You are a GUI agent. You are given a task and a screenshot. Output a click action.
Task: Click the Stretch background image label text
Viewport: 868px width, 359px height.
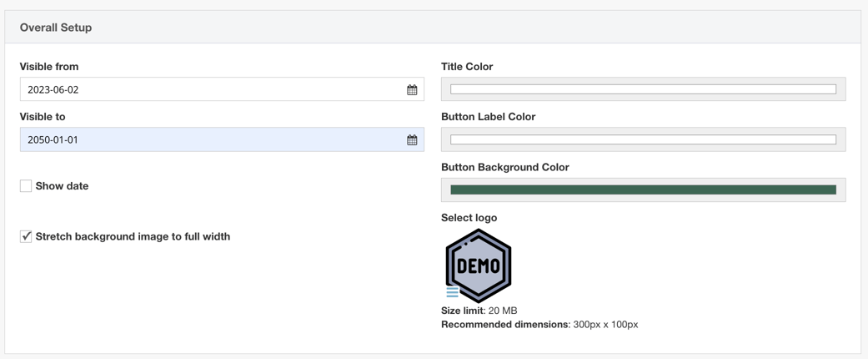[133, 236]
